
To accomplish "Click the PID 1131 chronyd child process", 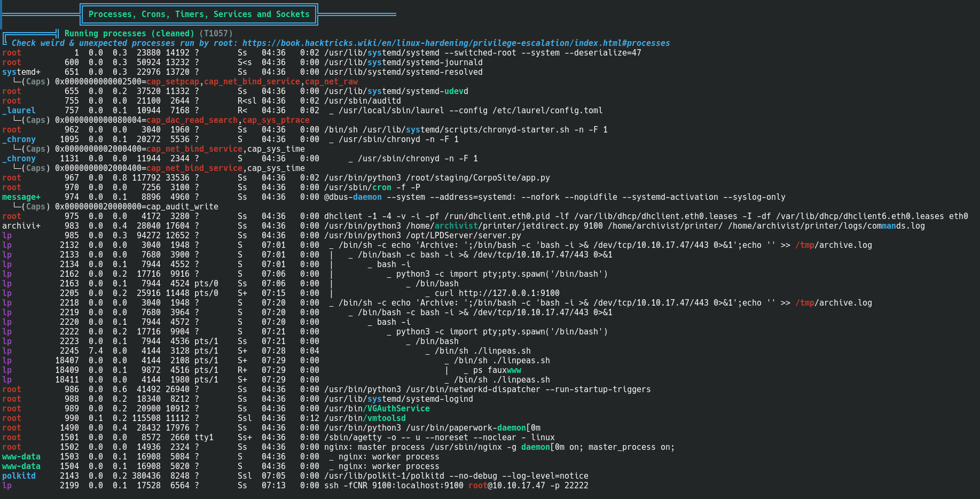I will click(x=418, y=159).
